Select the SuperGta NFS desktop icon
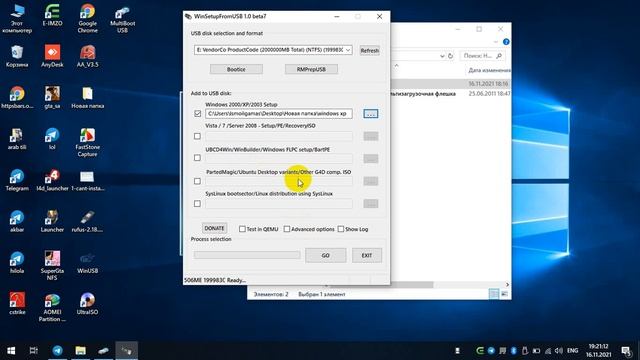Image resolution: width=640 pixels, height=360 pixels. (52, 266)
